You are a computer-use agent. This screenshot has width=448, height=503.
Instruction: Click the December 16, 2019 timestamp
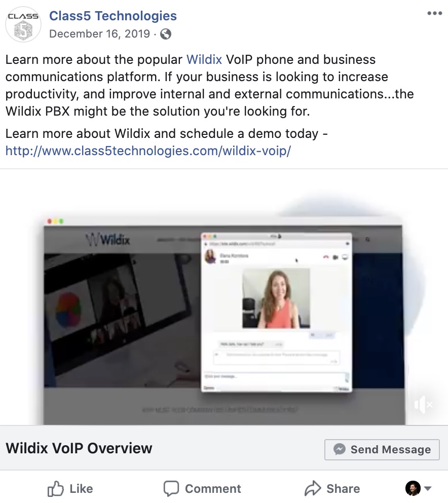tap(99, 33)
